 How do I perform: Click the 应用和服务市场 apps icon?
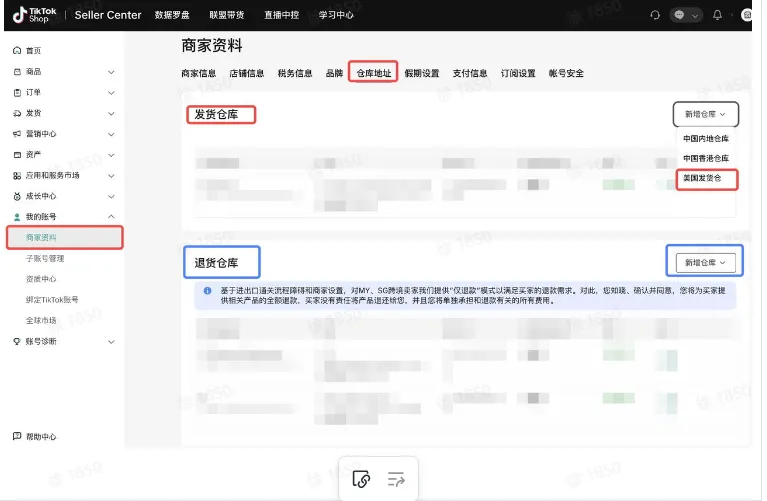tap(17, 176)
